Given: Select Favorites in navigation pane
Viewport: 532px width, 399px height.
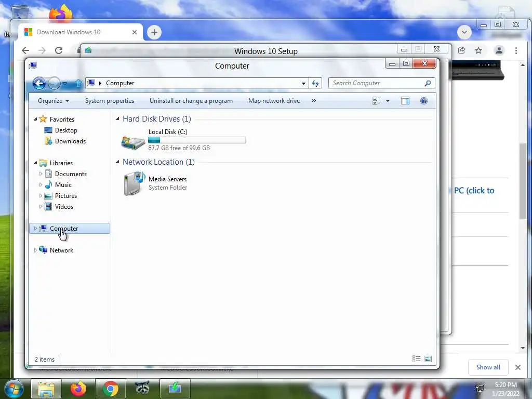Looking at the screenshot, I should pyautogui.click(x=62, y=119).
